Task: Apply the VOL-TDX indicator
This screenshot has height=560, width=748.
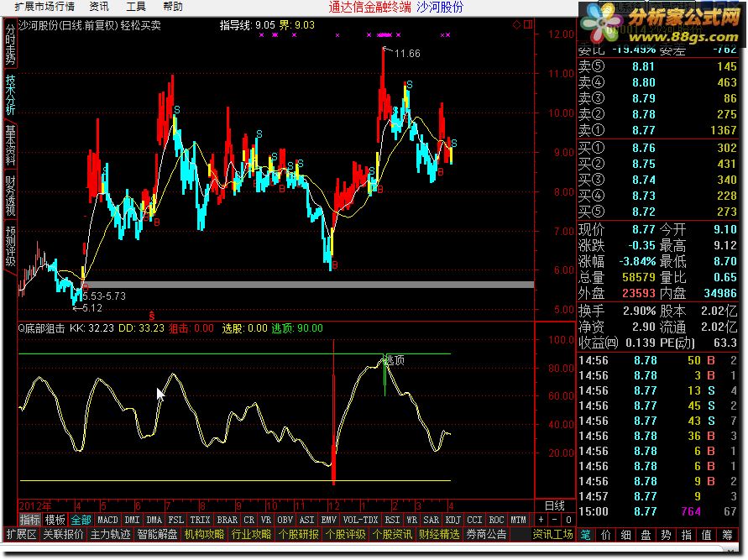Action: coord(361,520)
